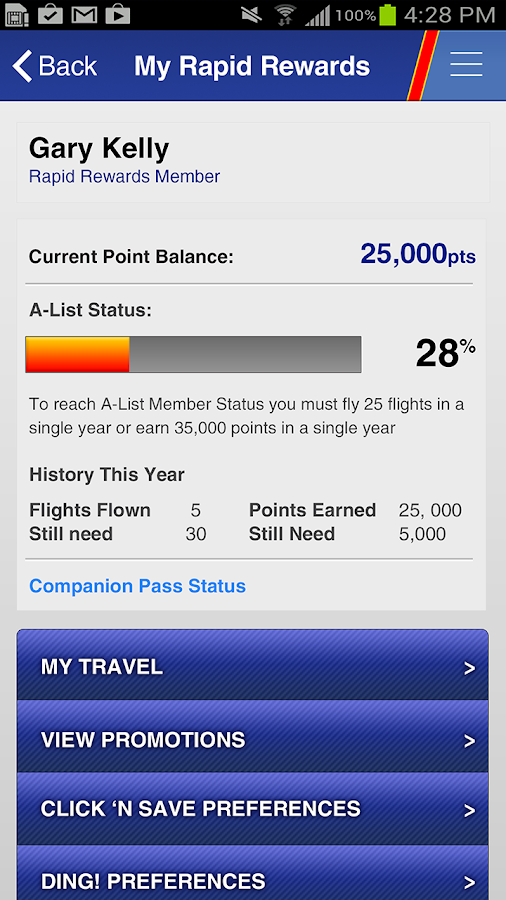506x900 pixels.
Task: Open the MY TRAVEL menu item
Action: [x=252, y=665]
